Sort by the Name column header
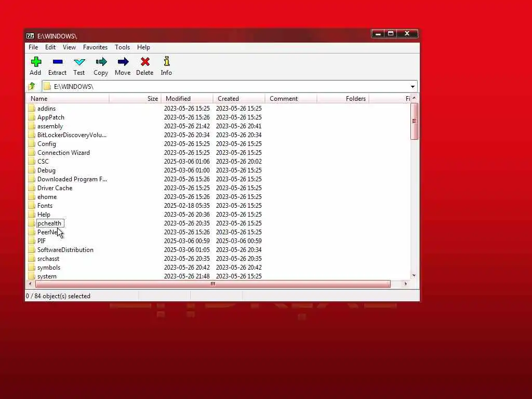 (x=67, y=98)
